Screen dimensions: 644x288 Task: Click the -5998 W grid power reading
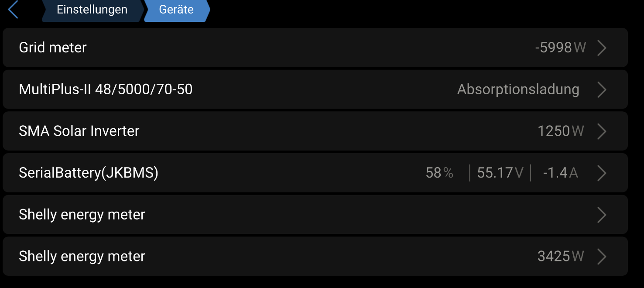(x=561, y=48)
